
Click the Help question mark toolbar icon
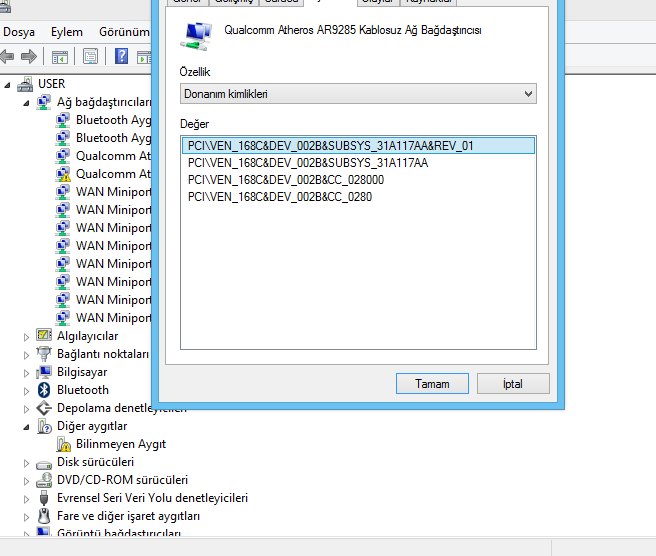click(121, 56)
